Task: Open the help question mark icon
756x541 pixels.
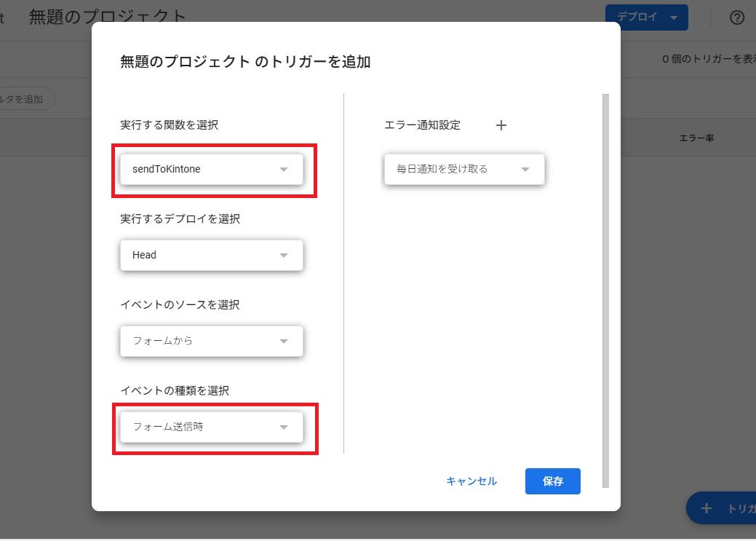Action: (738, 17)
